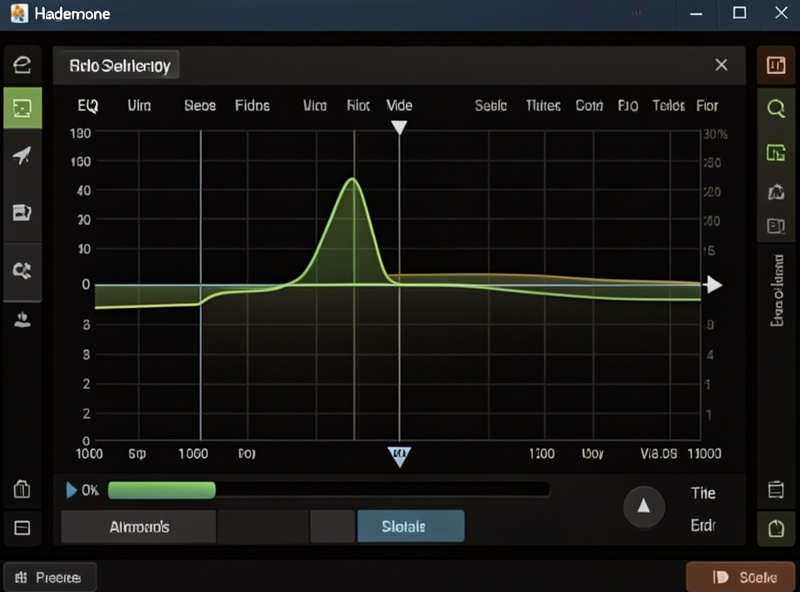Click the small gray button left of Slolale

click(x=332, y=526)
